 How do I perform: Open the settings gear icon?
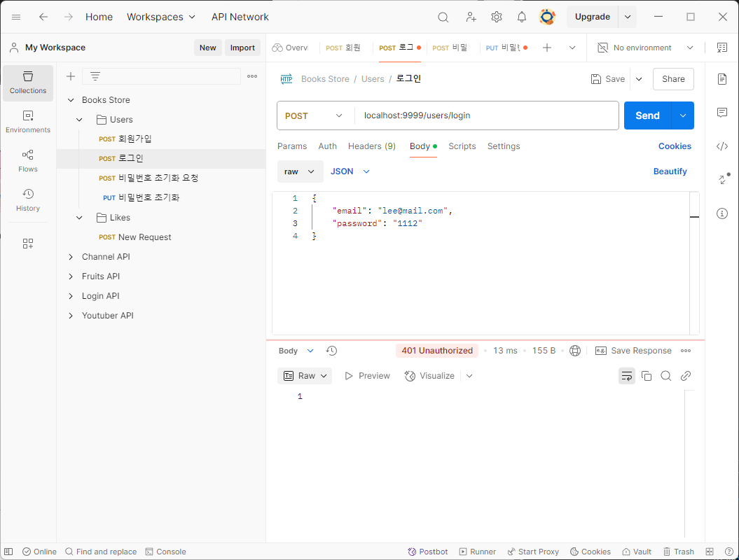tap(496, 17)
